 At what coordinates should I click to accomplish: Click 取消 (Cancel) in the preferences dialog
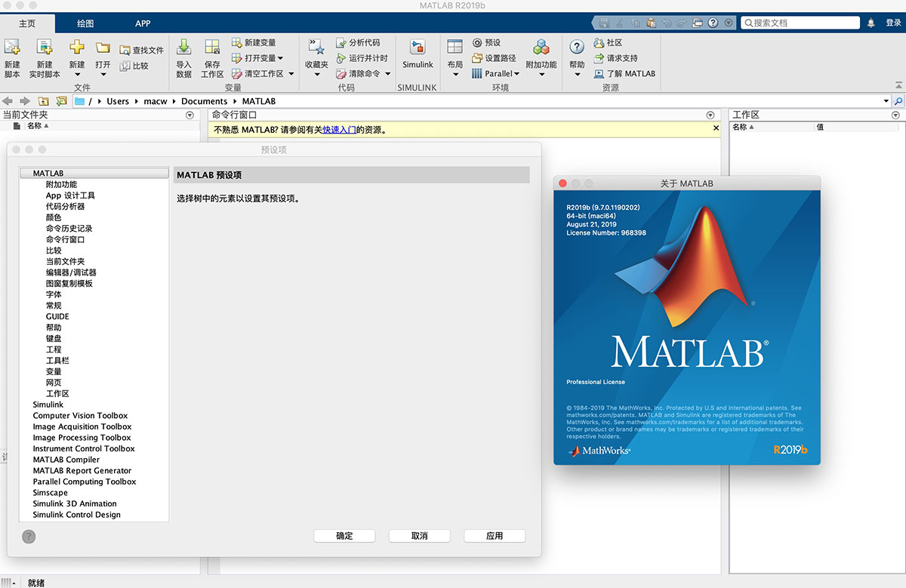420,536
